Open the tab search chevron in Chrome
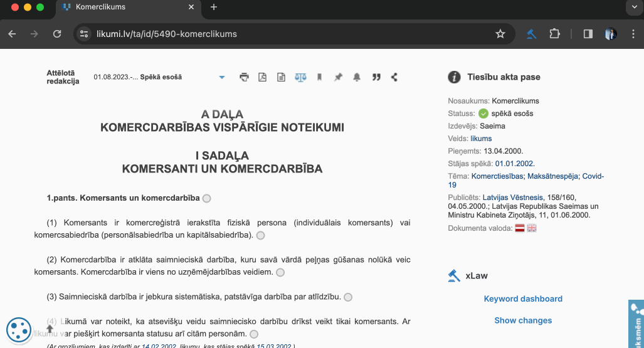Viewport: 644px width, 348px height. click(x=635, y=7)
